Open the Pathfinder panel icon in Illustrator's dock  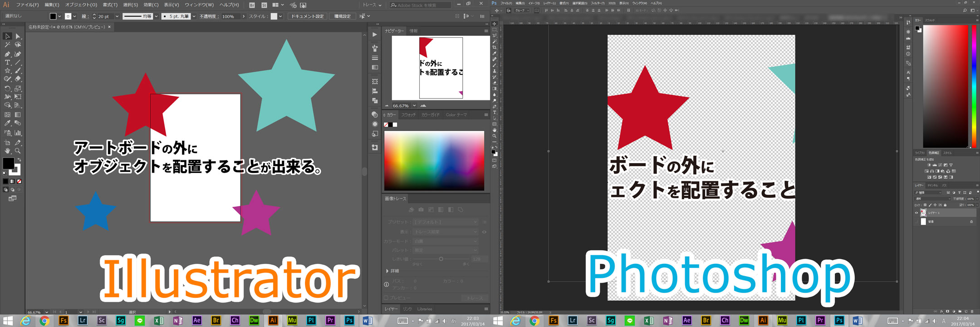(375, 100)
